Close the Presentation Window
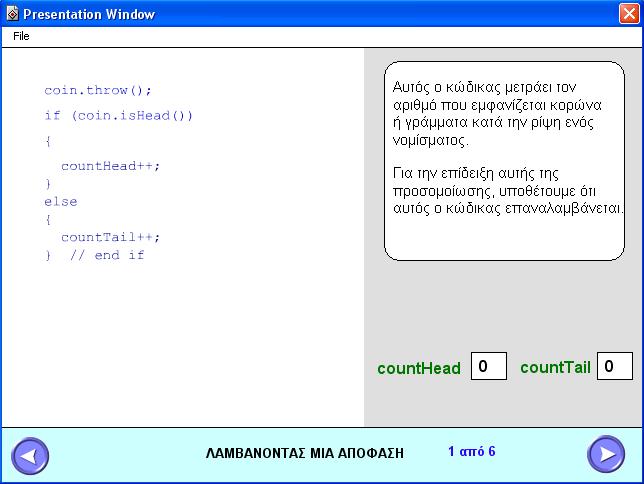The width and height of the screenshot is (644, 484). pyautogui.click(x=629, y=14)
